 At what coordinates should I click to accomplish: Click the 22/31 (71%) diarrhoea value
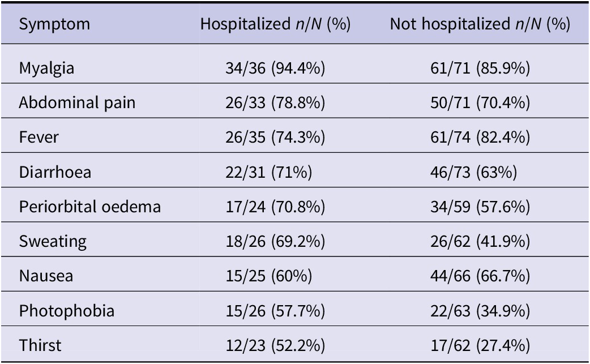268,172
